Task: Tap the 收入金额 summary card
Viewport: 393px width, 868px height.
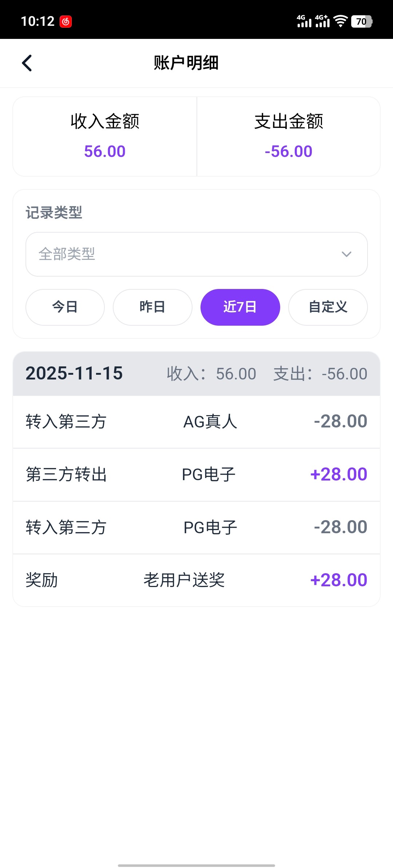Action: [105, 136]
